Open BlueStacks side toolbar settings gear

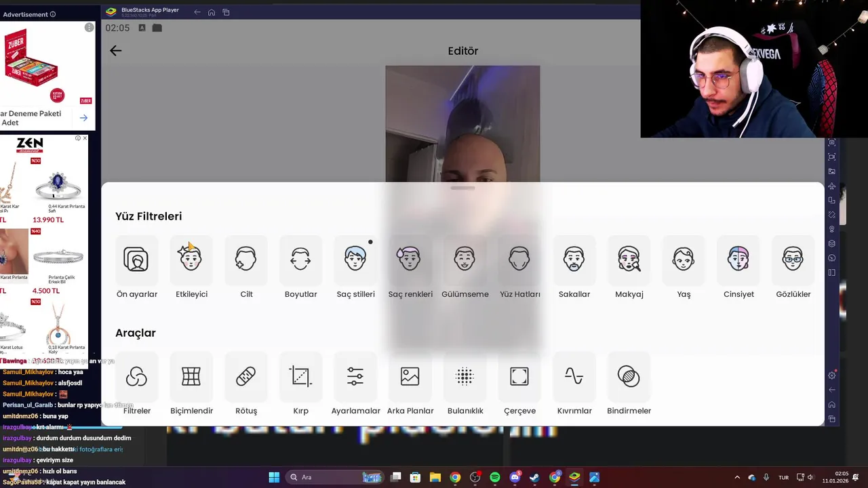[832, 375]
